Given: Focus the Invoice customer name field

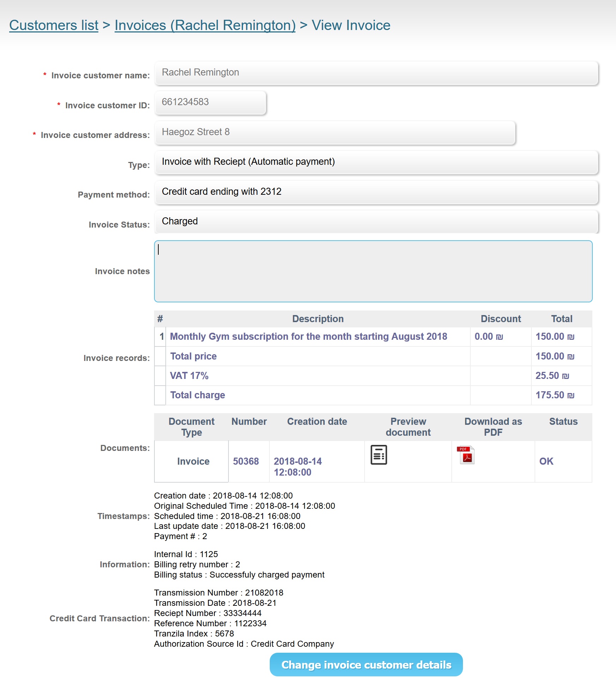Looking at the screenshot, I should pos(377,73).
